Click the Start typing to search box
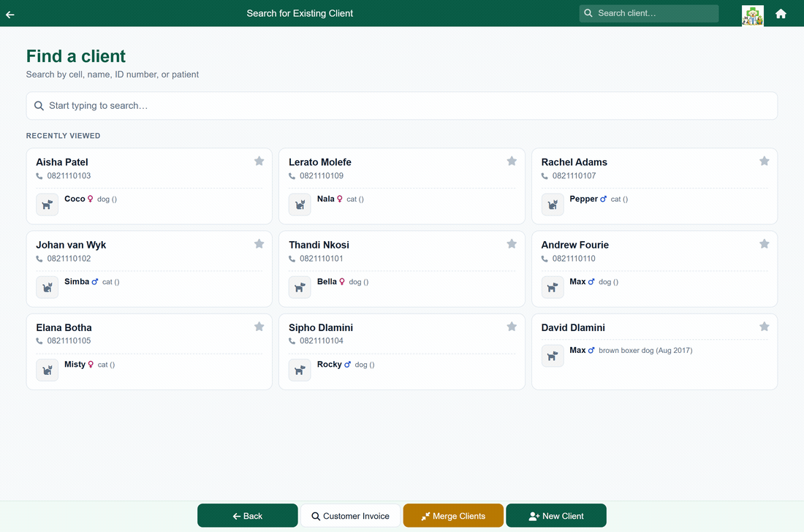This screenshot has height=532, width=804. [x=401, y=105]
